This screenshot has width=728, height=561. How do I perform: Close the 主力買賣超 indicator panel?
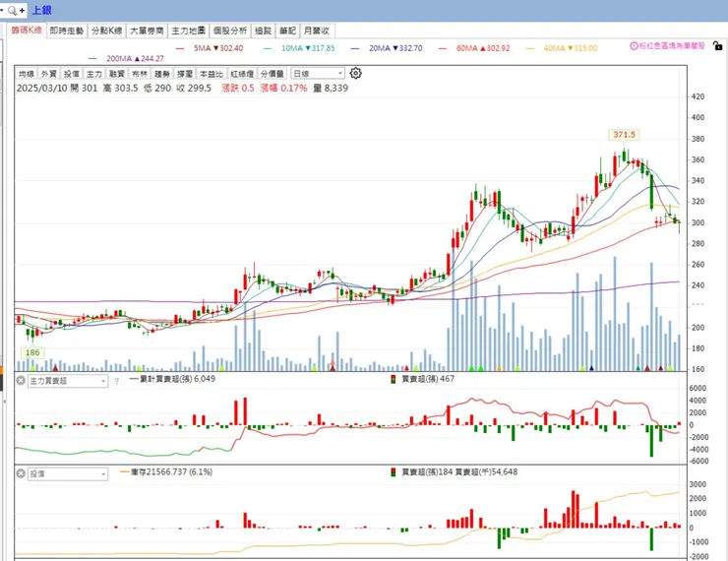click(x=21, y=380)
